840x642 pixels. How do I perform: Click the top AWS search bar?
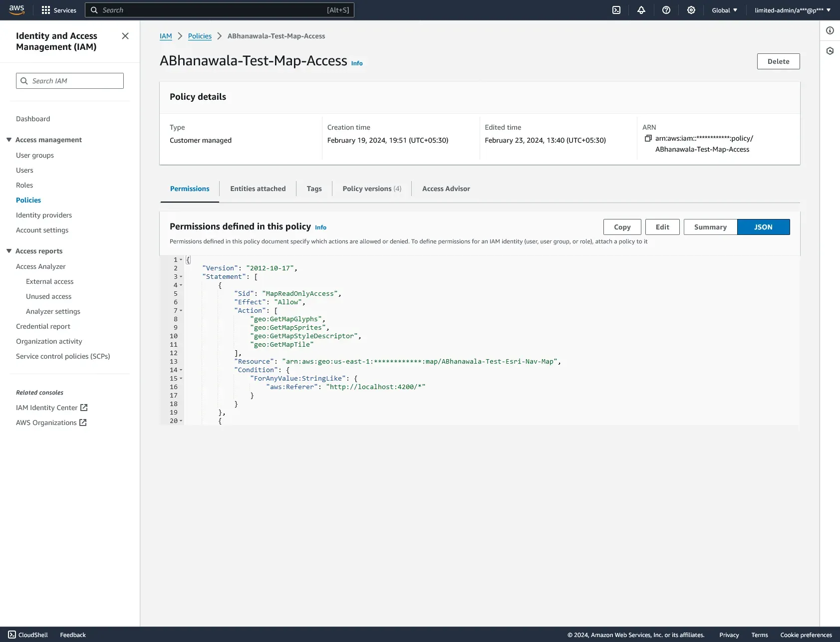tap(220, 10)
